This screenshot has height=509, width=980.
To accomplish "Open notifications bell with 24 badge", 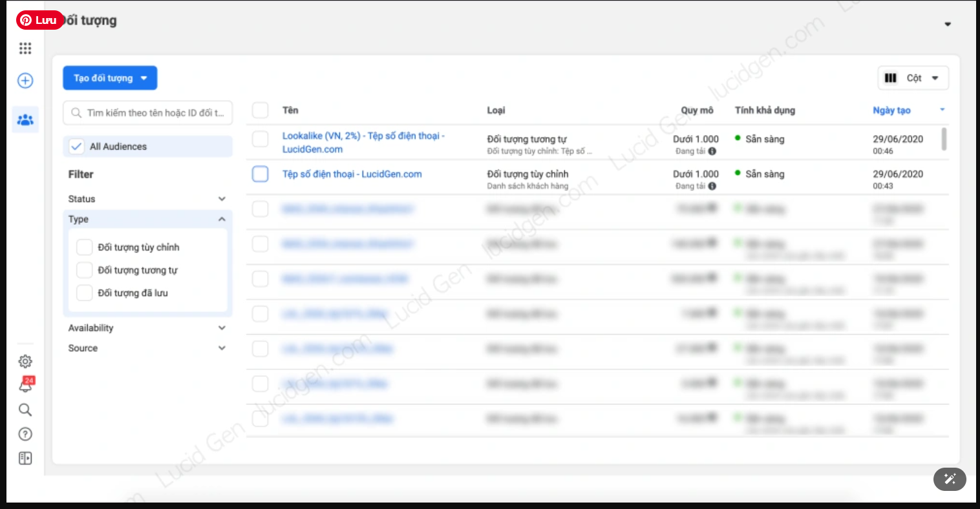I will (25, 386).
